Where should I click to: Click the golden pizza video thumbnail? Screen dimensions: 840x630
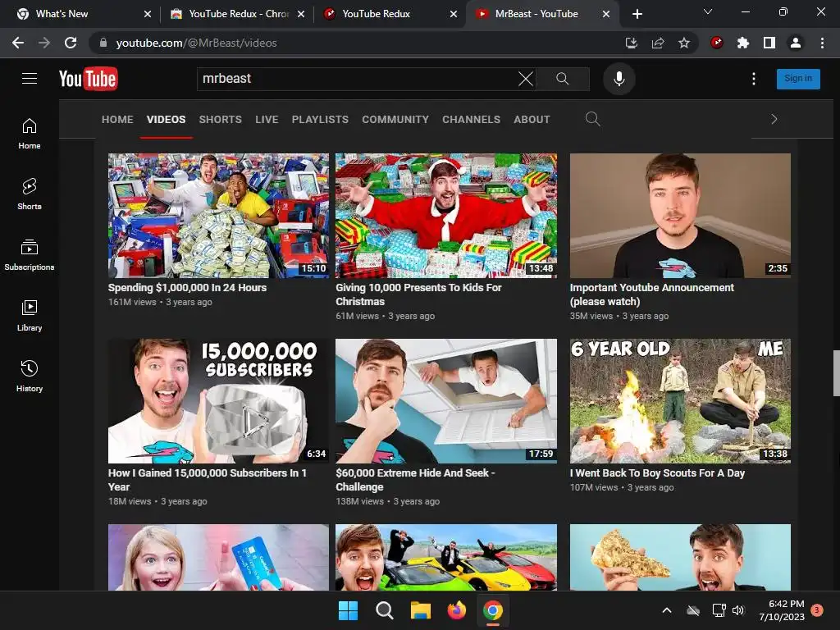point(680,557)
